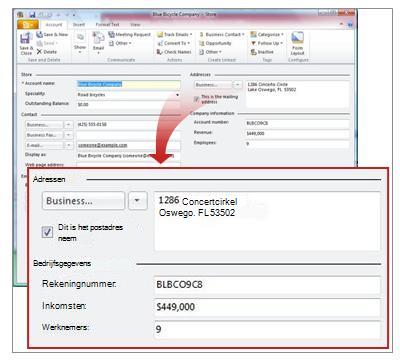Click the Employees field
Image resolution: width=400 pixels, height=360 pixels.
click(298, 144)
